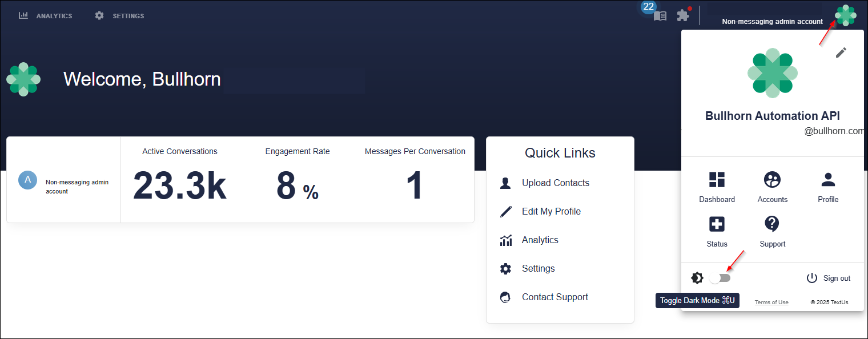This screenshot has width=868, height=339.
Task: Open Settings in the top navigation bar
Action: [119, 16]
